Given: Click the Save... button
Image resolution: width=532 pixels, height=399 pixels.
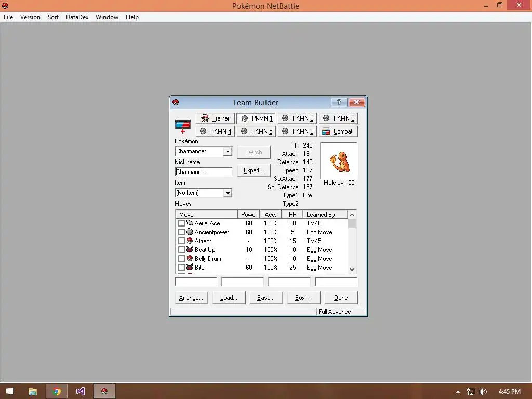Looking at the screenshot, I should pos(266,298).
